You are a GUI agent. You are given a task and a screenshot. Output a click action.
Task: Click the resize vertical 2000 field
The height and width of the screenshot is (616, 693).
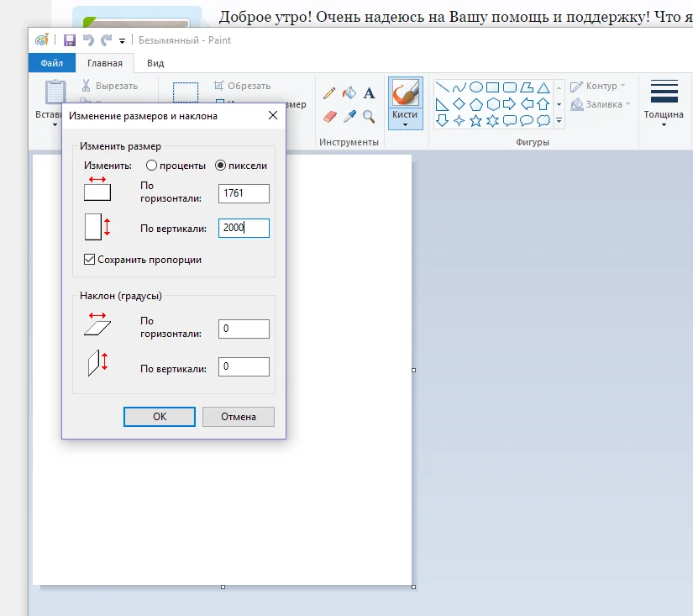click(x=244, y=229)
